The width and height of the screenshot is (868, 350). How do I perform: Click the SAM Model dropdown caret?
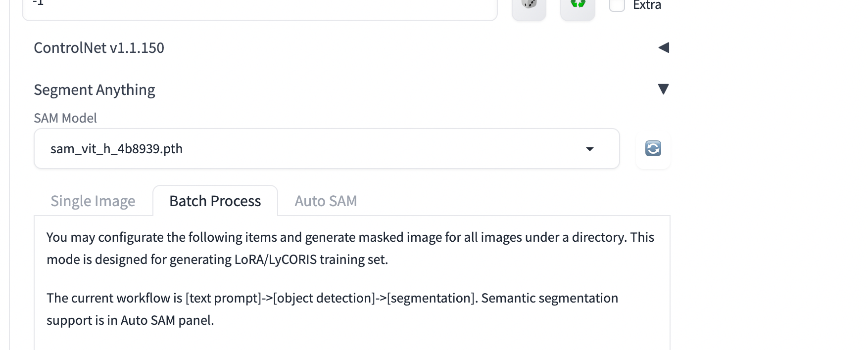coord(589,148)
